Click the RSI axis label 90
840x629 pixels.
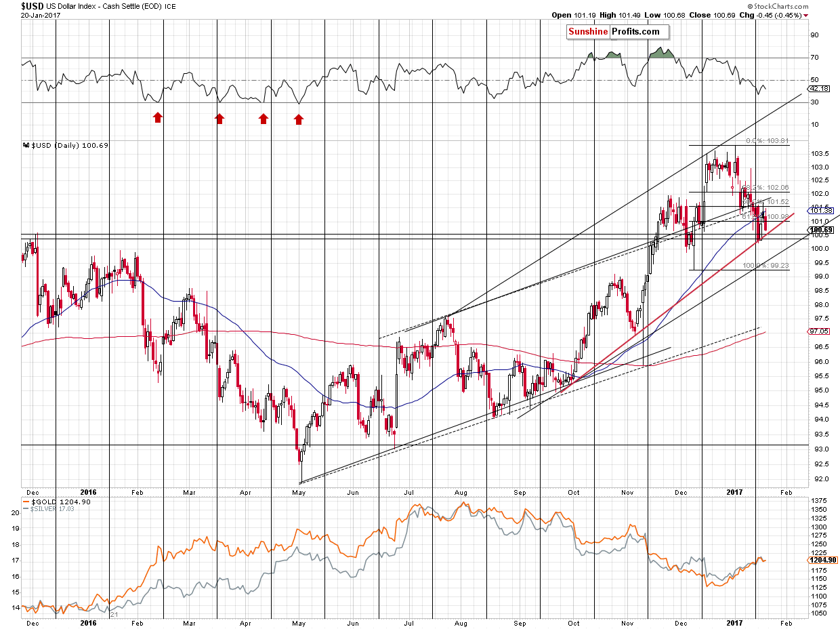815,35
